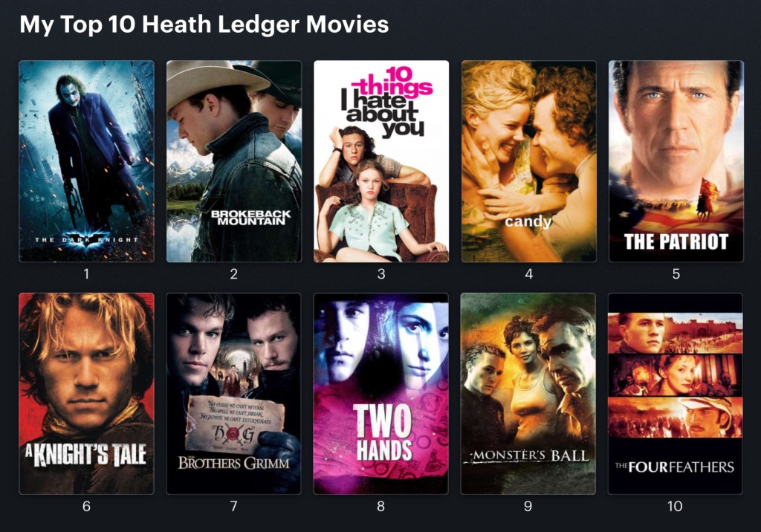
Task: Click rank number 9 under Monster's Ball
Action: [528, 506]
